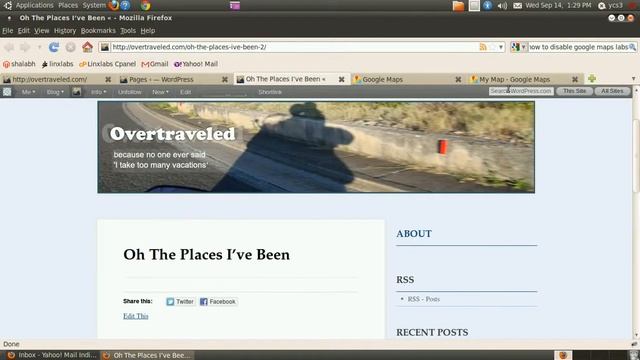Screen dimensions: 640x360
Task: Click the search magnifier icon in search box
Action: click(x=632, y=47)
